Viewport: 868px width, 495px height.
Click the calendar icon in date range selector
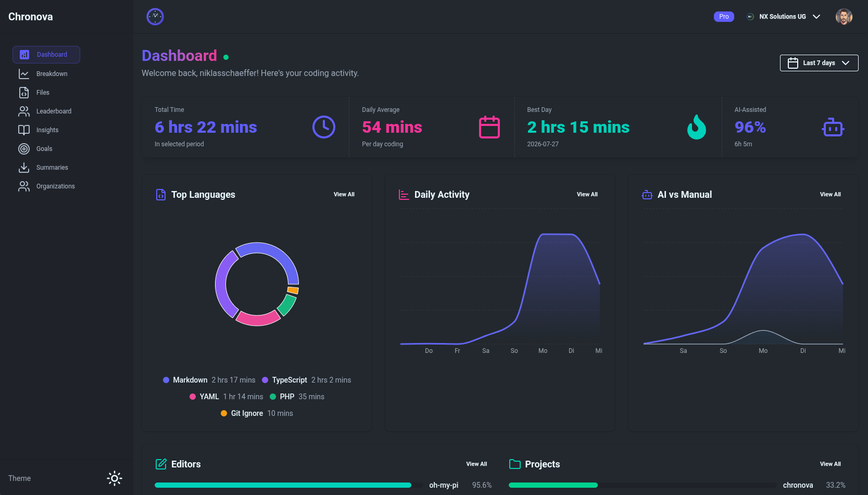pyautogui.click(x=793, y=63)
